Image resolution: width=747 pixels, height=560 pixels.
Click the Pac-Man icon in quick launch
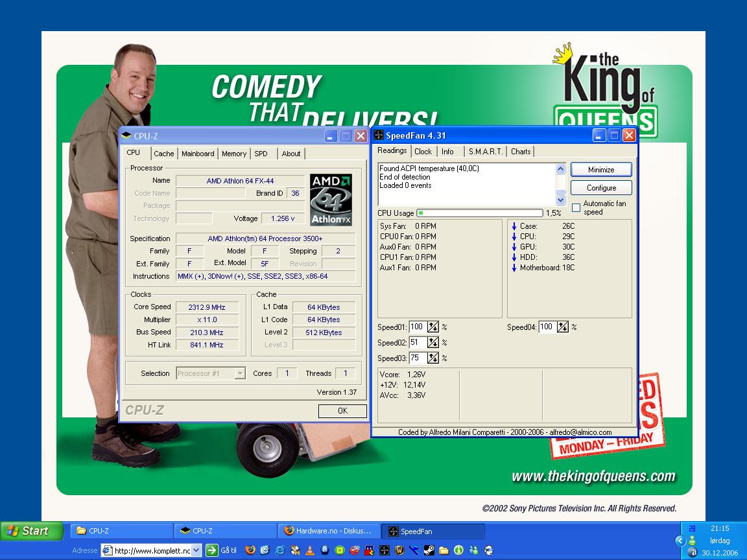pos(369,550)
